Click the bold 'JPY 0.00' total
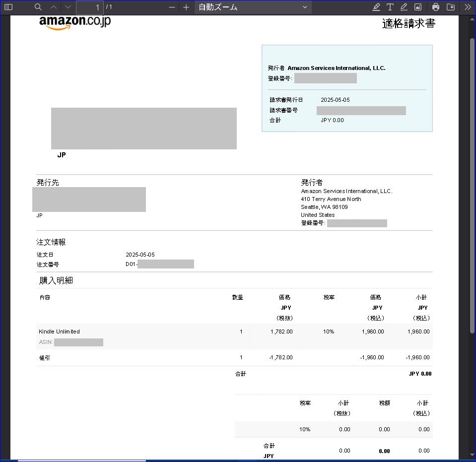476x462 pixels. [420, 374]
